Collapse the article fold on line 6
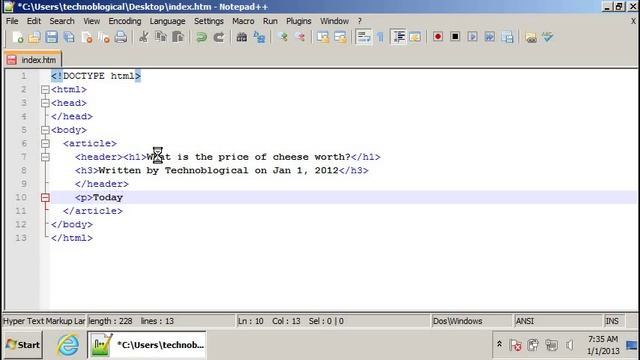The width and height of the screenshot is (640, 360). tap(45, 143)
